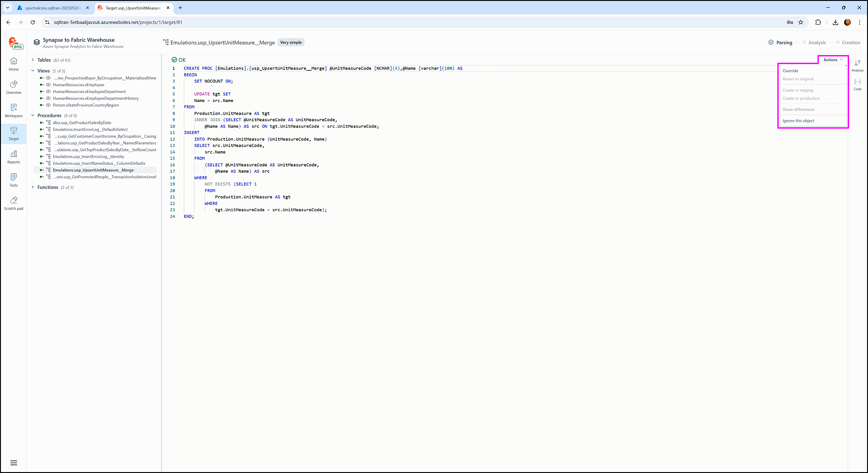
Task: Open dbo.usp_GetProductSalesByDate procedure
Action: 82,123
